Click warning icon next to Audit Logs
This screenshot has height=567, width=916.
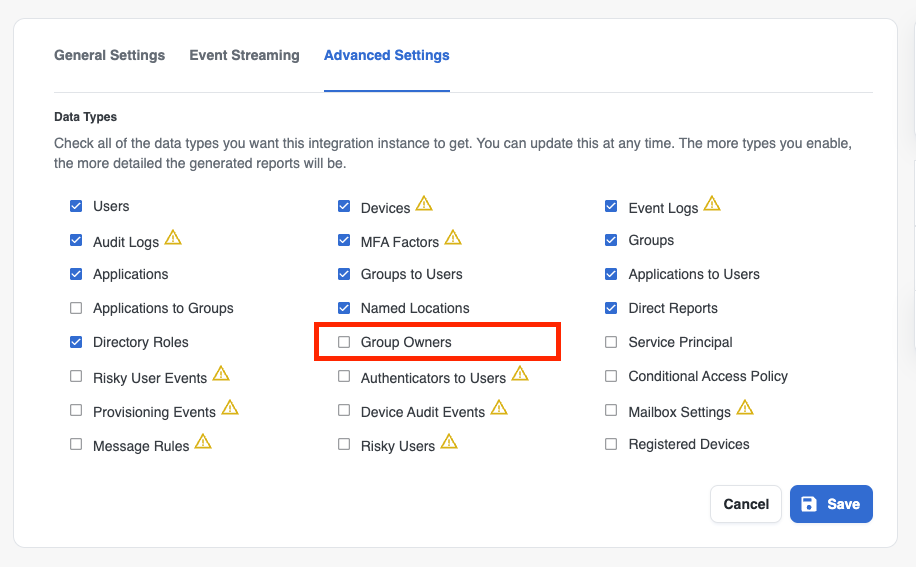[x=173, y=238]
